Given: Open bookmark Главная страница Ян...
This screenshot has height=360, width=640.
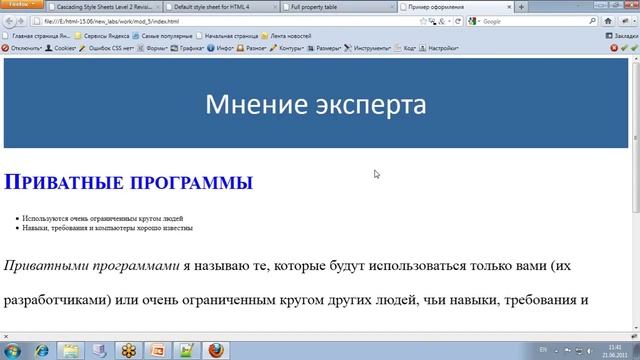Looking at the screenshot, I should click(x=36, y=36).
